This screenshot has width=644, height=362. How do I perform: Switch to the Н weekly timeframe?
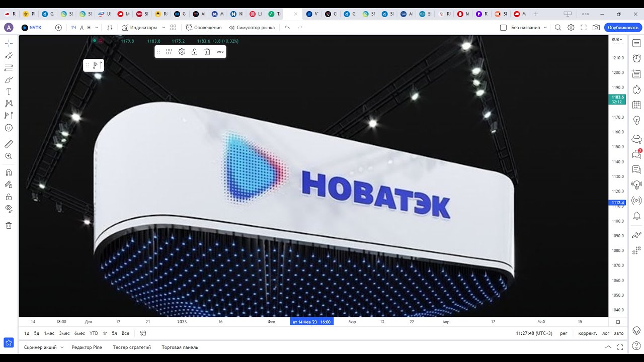pyautogui.click(x=89, y=28)
